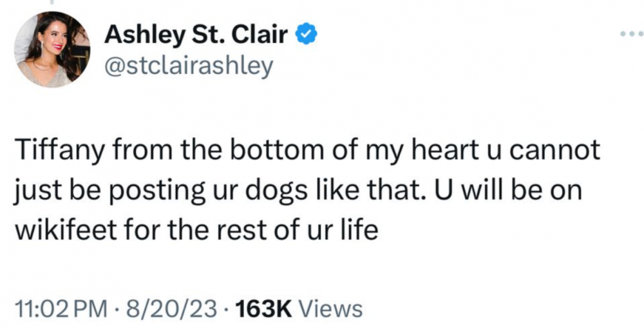This screenshot has width=644, height=326.
Task: Click the 11:02 PM timestamp
Action: pyautogui.click(x=57, y=309)
